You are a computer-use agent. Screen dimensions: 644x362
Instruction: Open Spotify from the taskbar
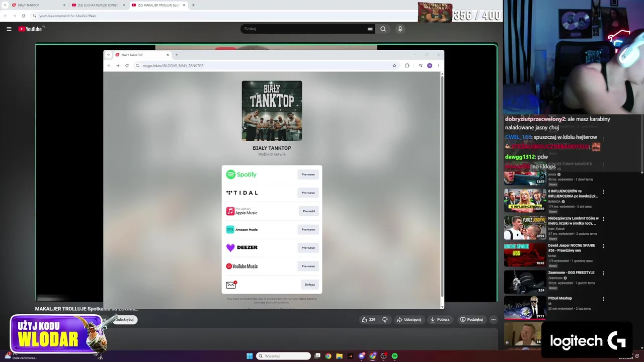(x=394, y=356)
